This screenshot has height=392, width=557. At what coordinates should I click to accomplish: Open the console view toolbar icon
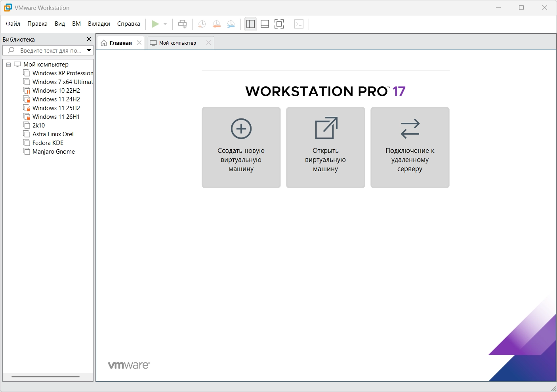299,24
